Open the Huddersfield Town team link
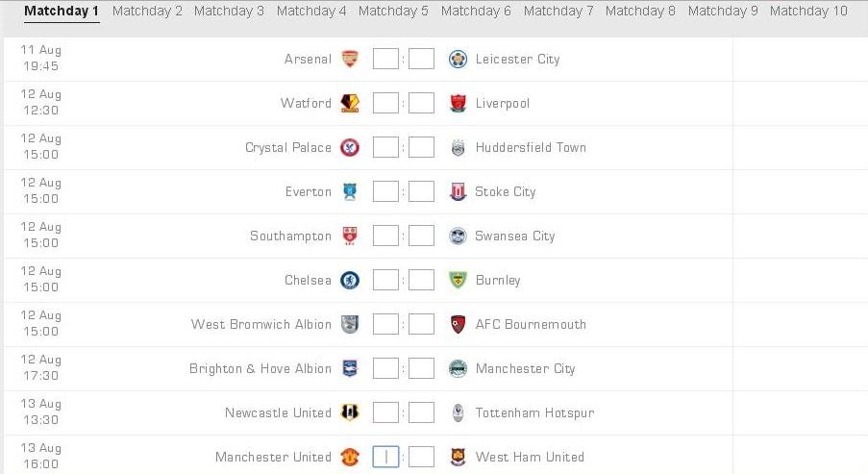 tap(531, 147)
